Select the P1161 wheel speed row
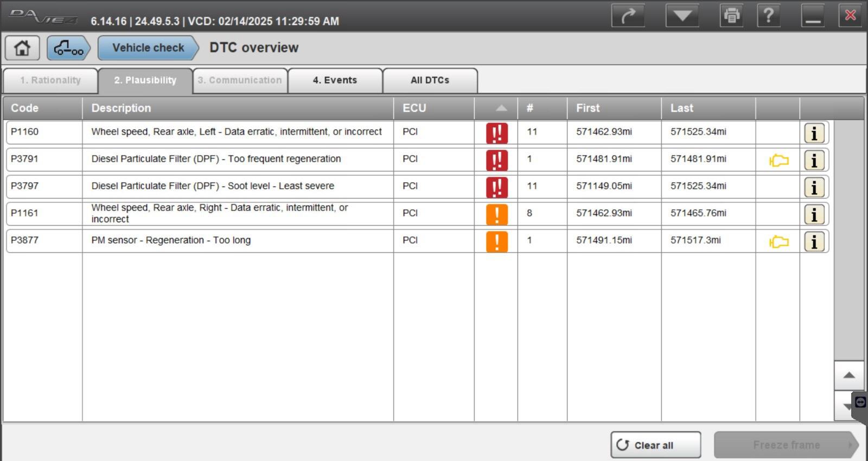The height and width of the screenshot is (461, 868). tap(417, 214)
